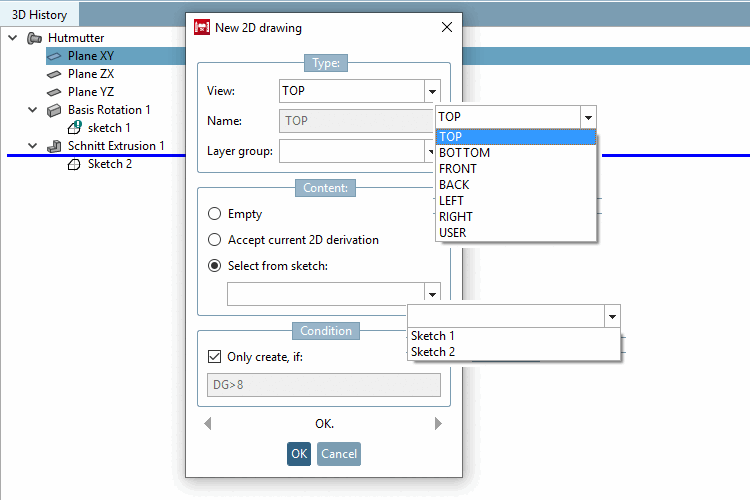Click the Schnitt Extrusion 1 feature icon
This screenshot has height=500, width=750.
pos(54,146)
